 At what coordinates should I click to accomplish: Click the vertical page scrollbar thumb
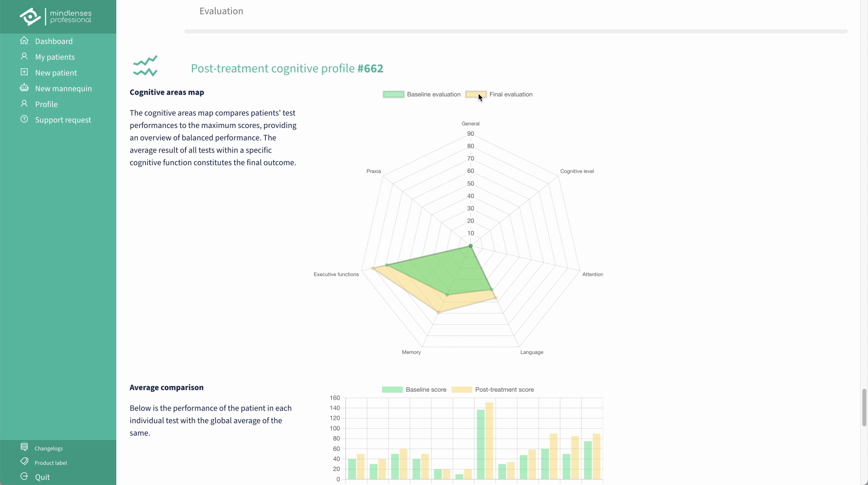point(864,407)
